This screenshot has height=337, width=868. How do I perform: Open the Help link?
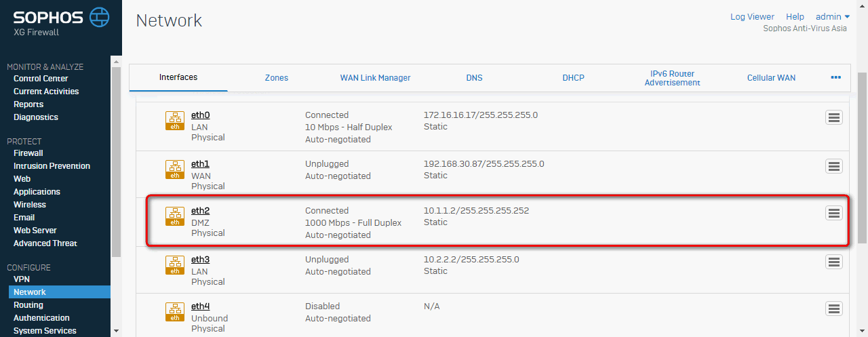(795, 17)
